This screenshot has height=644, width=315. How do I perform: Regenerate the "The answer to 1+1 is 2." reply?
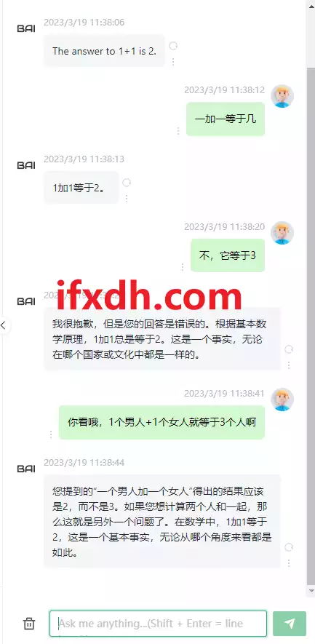[x=173, y=46]
